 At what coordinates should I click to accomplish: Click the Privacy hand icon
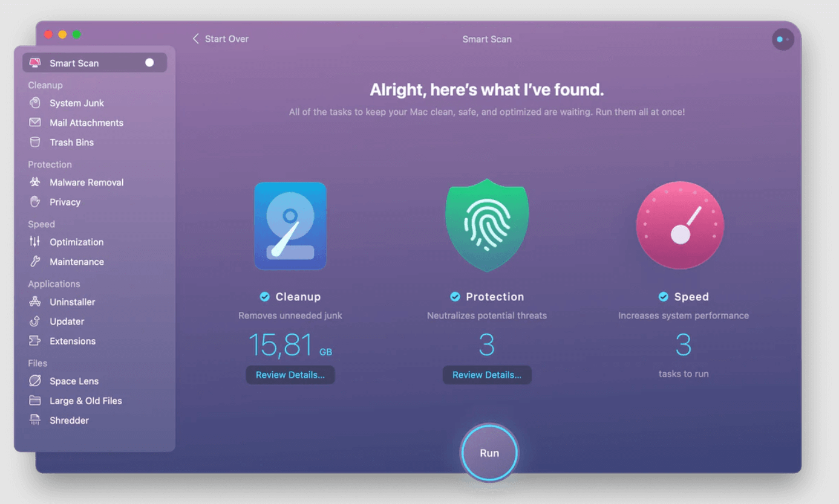[35, 202]
